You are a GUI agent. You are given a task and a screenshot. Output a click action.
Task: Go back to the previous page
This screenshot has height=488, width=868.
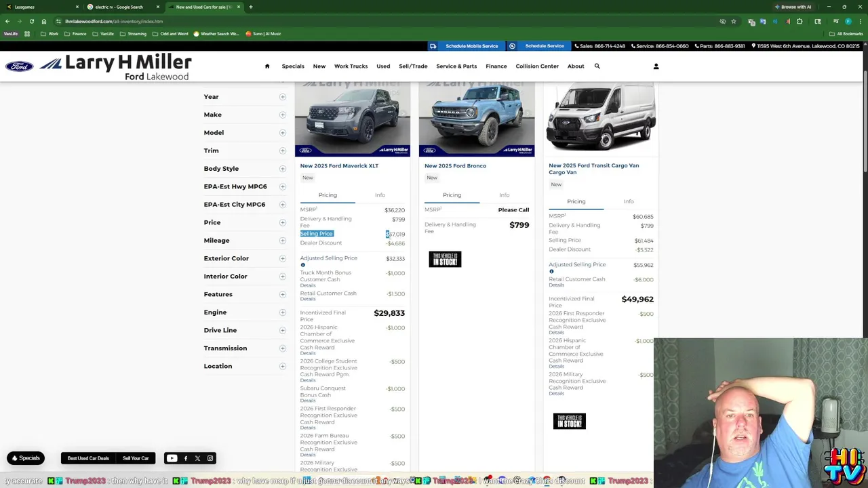pyautogui.click(x=7, y=21)
